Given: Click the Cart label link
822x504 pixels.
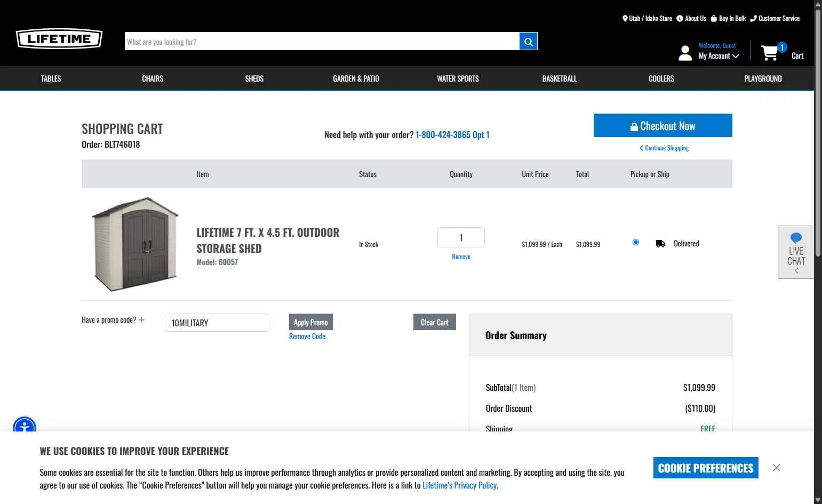Looking at the screenshot, I should coord(797,56).
